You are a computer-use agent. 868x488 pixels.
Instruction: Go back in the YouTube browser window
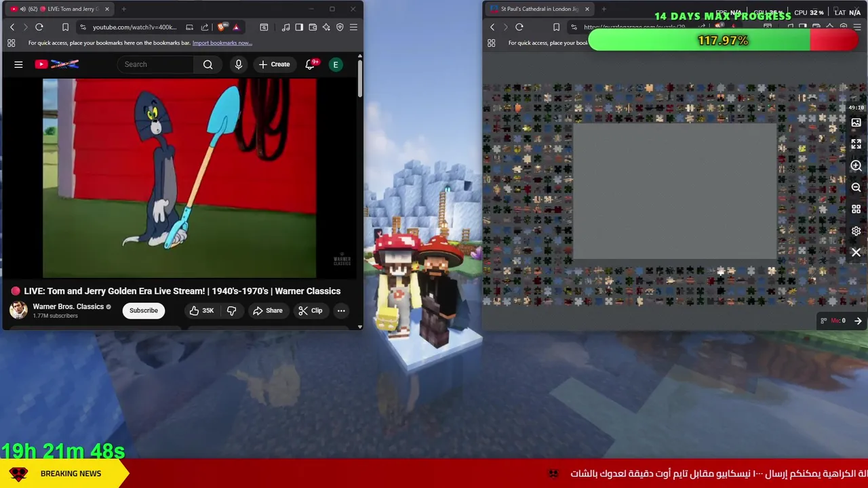click(12, 27)
